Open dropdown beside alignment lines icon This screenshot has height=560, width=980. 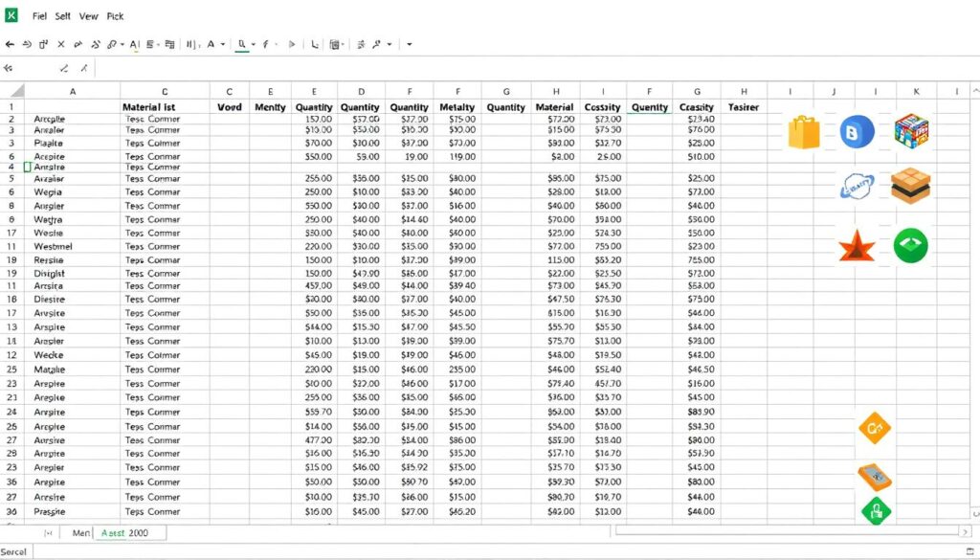pyautogui.click(x=158, y=44)
